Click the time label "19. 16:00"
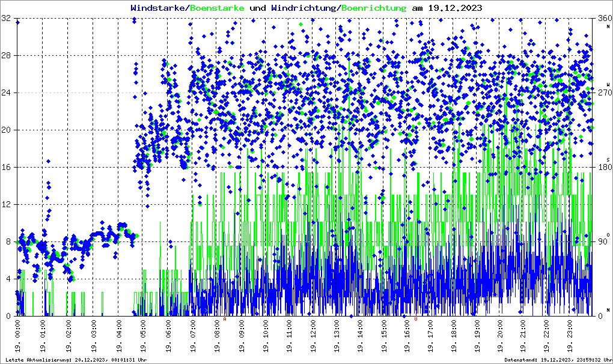This screenshot has width=613, height=364. point(407,336)
